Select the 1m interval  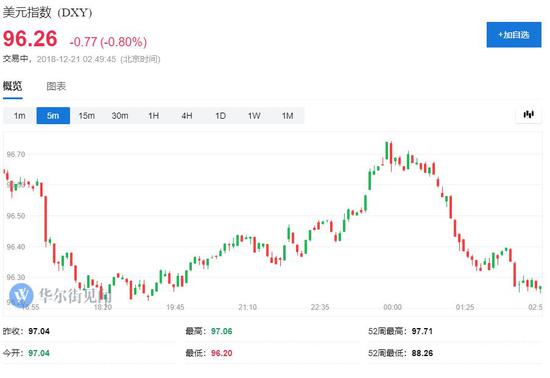(20, 116)
